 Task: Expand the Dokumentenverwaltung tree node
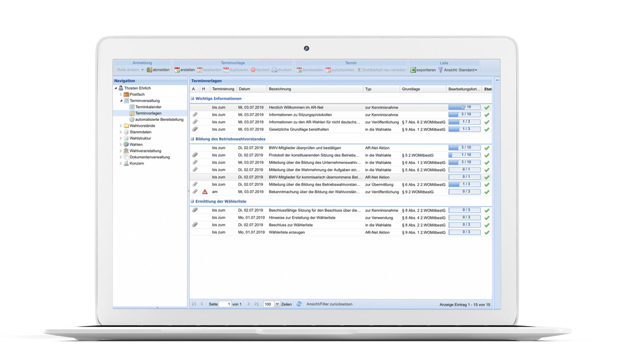point(121,157)
